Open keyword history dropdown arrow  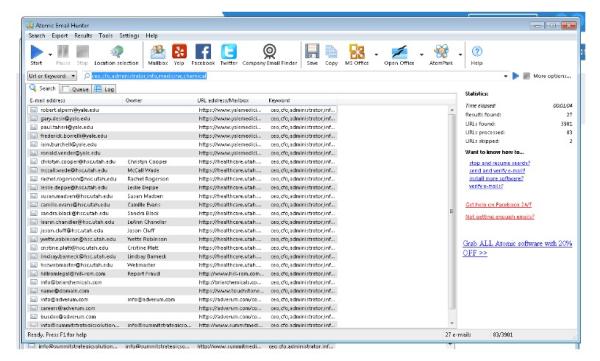(505, 76)
